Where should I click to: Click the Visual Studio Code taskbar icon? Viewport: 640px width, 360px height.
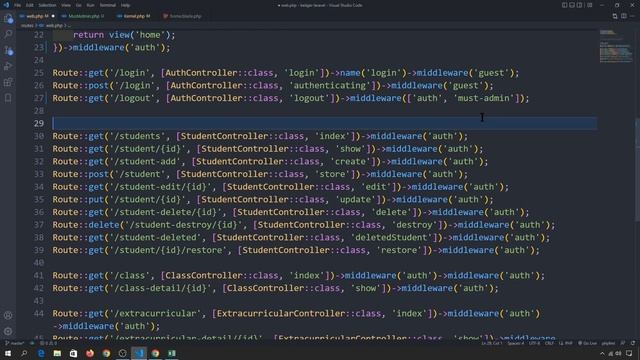point(139,353)
